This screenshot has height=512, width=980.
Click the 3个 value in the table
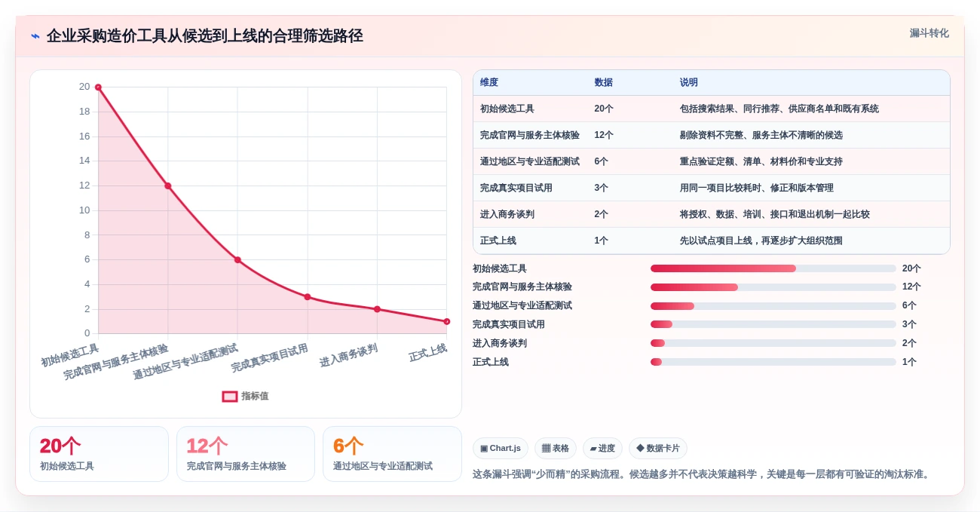(x=601, y=188)
